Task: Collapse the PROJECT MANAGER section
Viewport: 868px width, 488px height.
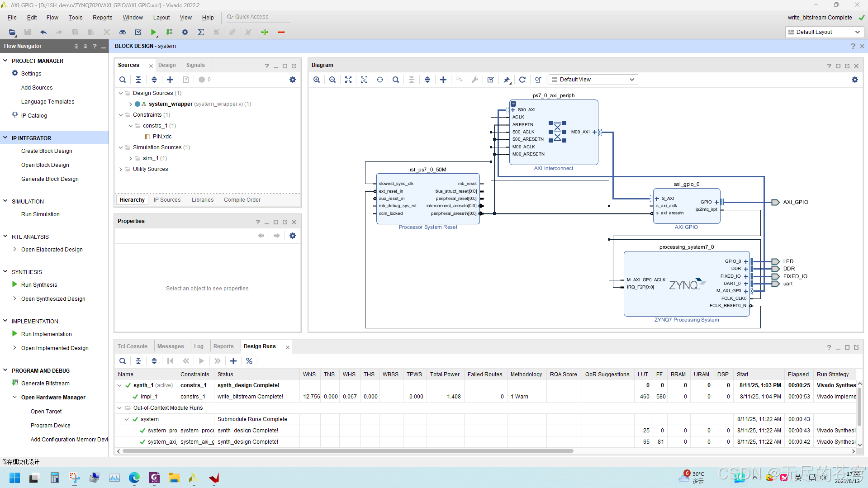Action: [x=5, y=61]
